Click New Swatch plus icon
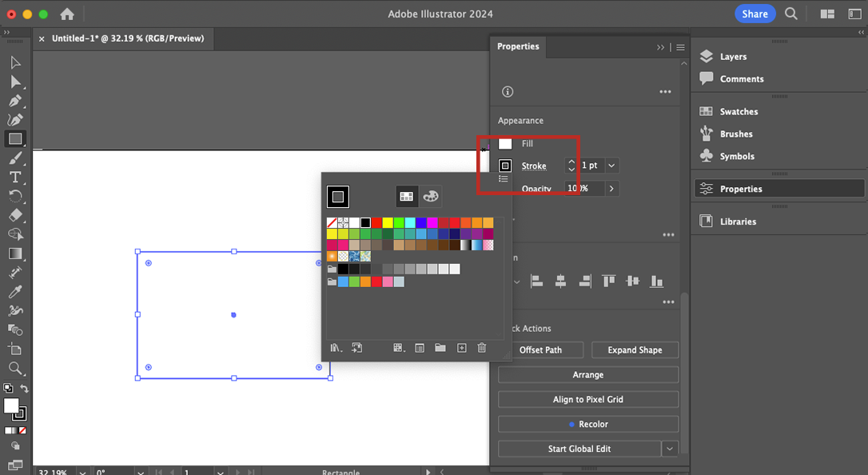Screen dimensions: 868x475 (462, 348)
